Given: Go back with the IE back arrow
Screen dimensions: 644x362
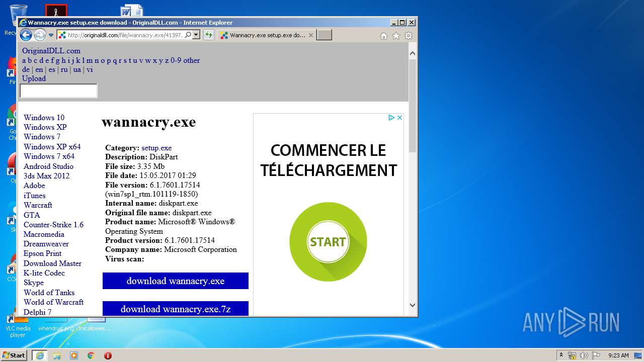Looking at the screenshot, I should 26,35.
